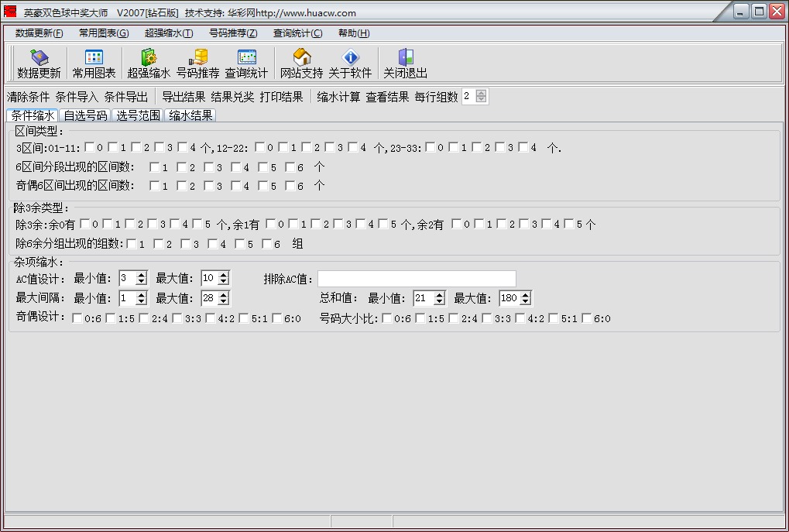789x532 pixels.
Task: Click the 清除条件 button
Action: coord(28,97)
